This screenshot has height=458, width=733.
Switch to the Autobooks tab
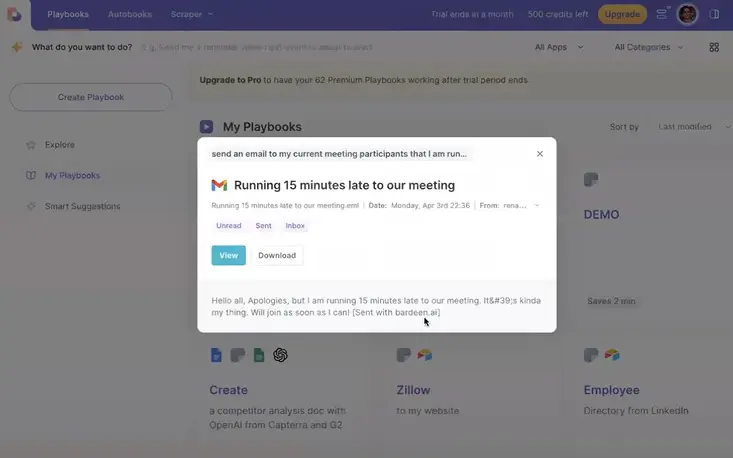tap(129, 14)
